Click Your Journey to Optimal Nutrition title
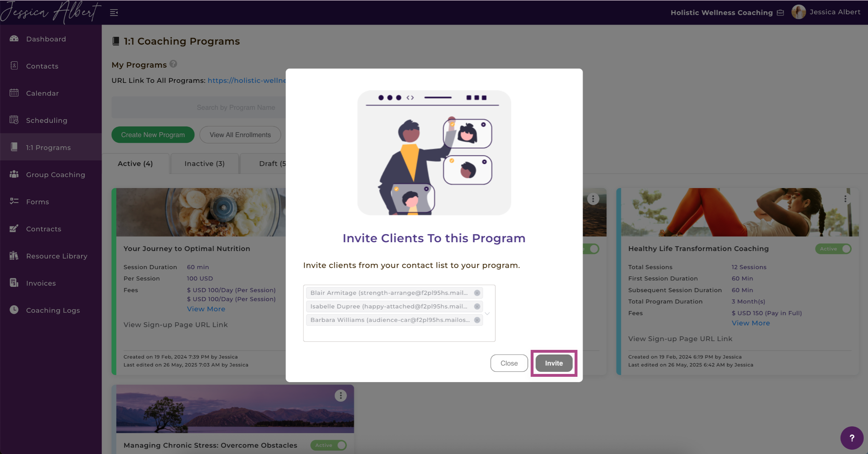 [x=187, y=249]
